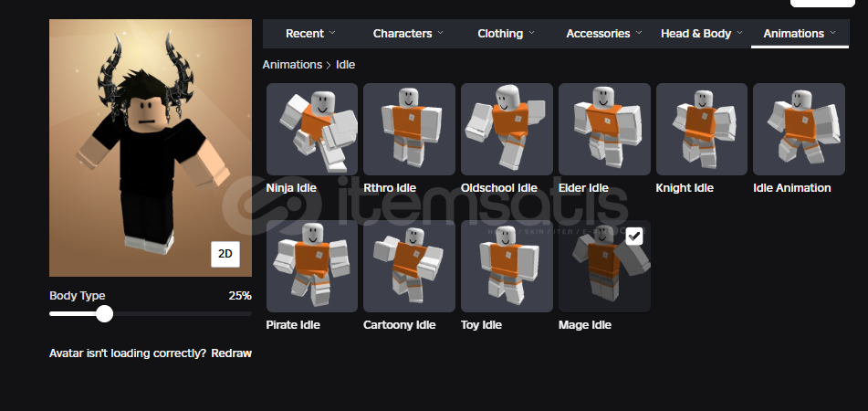Click the Redraw link
Image resolution: width=868 pixels, height=411 pixels.
(232, 353)
